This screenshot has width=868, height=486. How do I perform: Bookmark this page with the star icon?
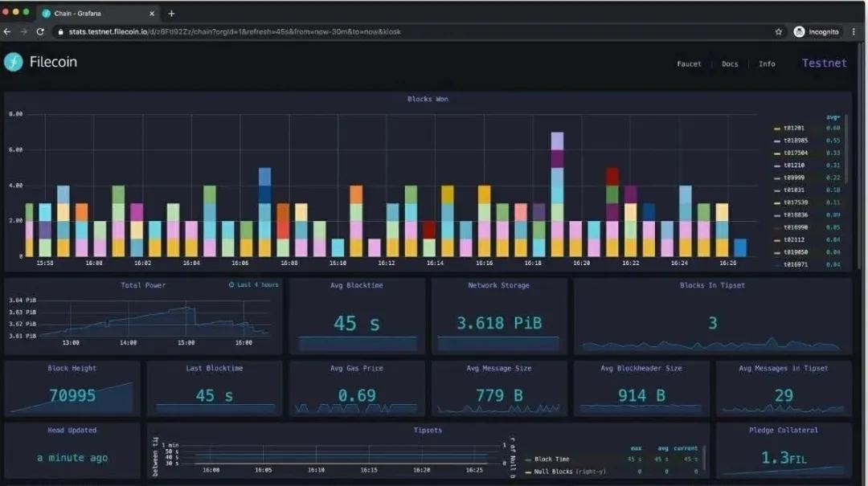(778, 32)
